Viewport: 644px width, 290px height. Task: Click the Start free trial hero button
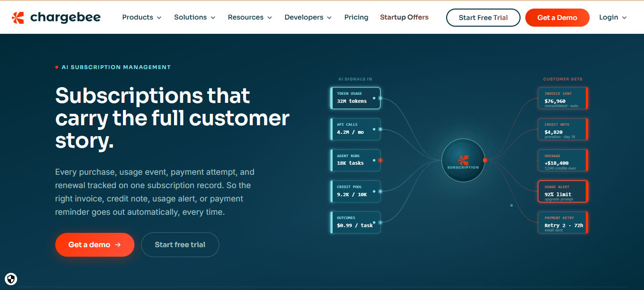[x=180, y=245]
